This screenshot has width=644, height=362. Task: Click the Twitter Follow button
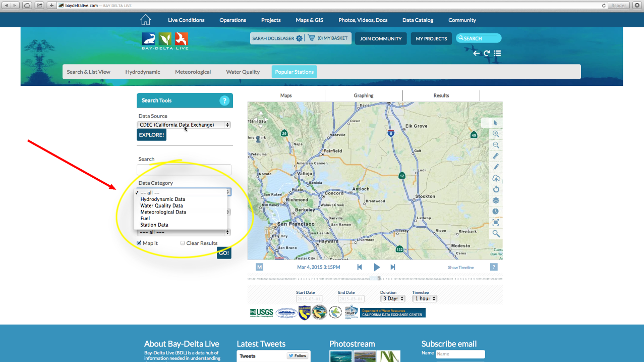[298, 356]
